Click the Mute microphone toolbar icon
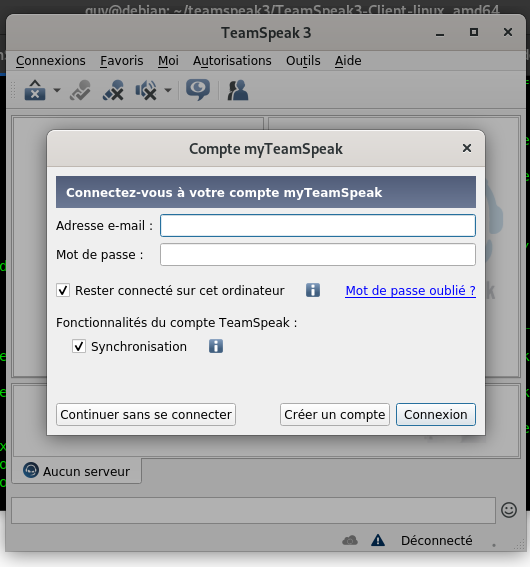This screenshot has height=567, width=530. coord(113,90)
